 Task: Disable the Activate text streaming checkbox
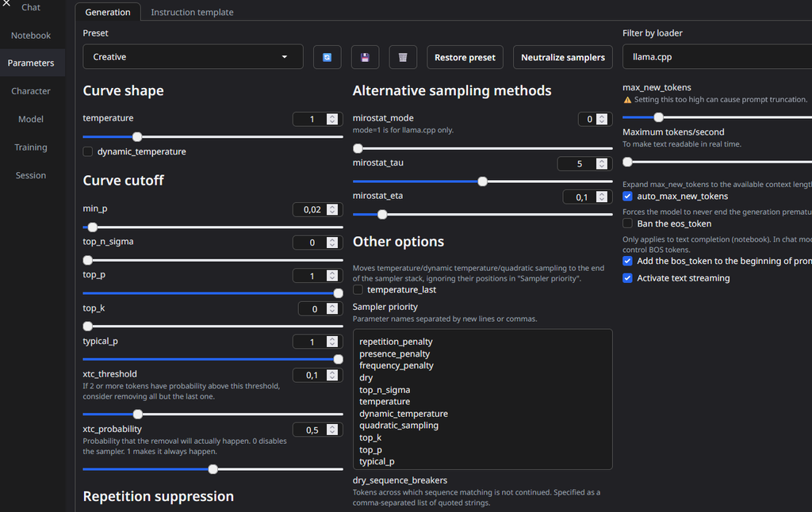coord(628,278)
